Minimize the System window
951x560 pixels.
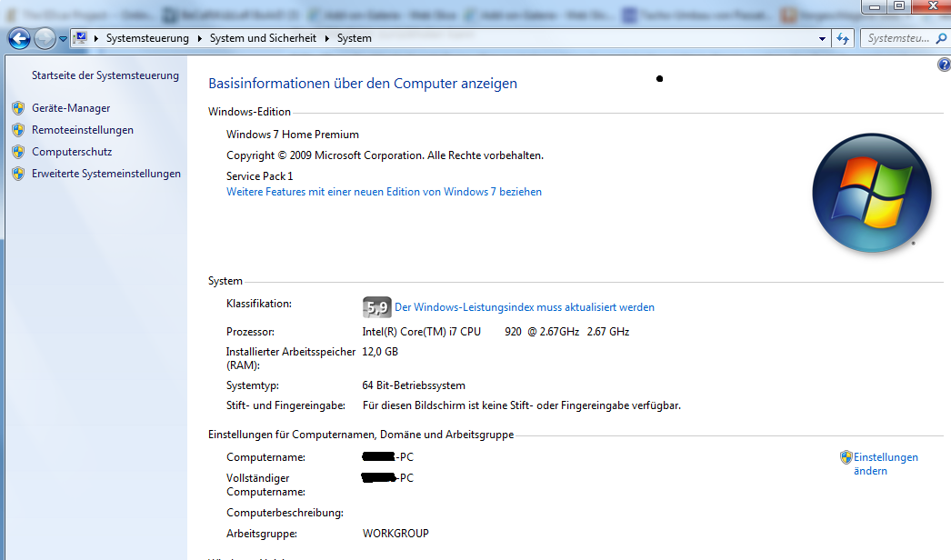click(x=875, y=6)
